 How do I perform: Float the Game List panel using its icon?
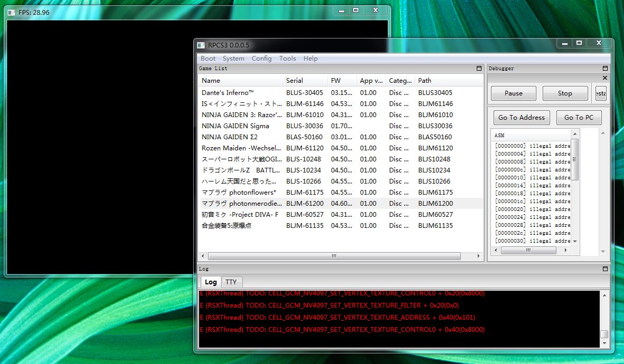tap(479, 69)
